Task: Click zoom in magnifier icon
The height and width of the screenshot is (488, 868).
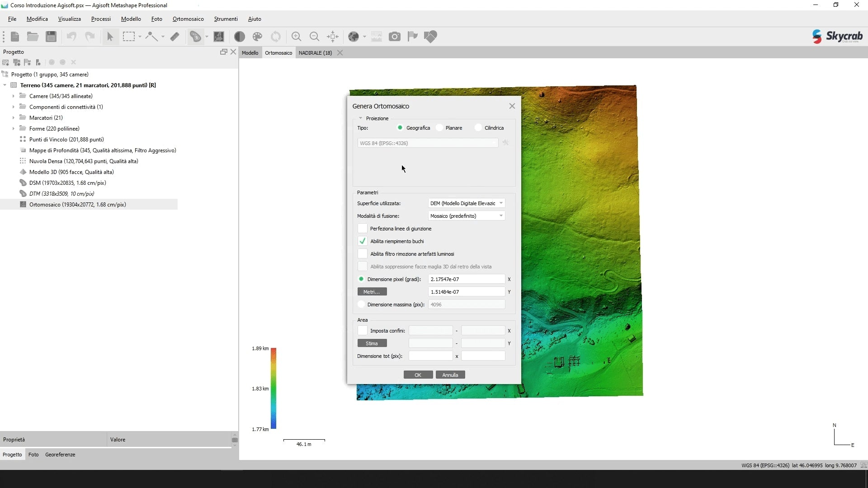Action: [x=296, y=37]
